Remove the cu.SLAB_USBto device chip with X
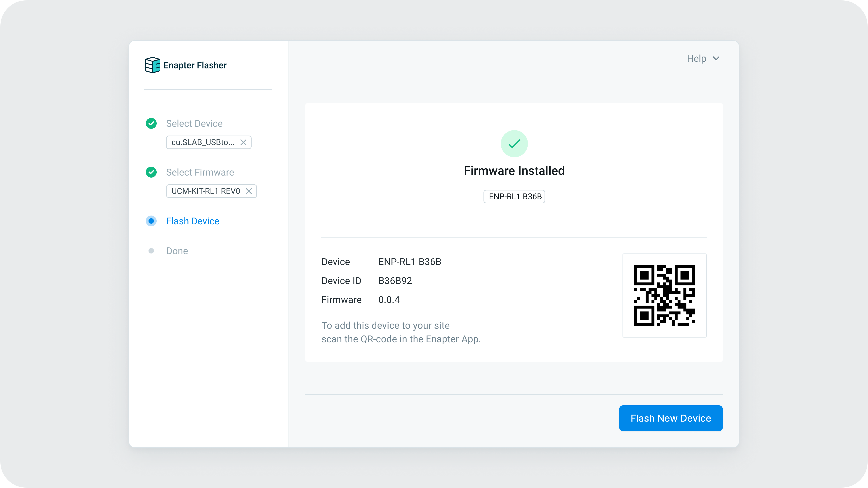This screenshot has height=488, width=868. (243, 143)
